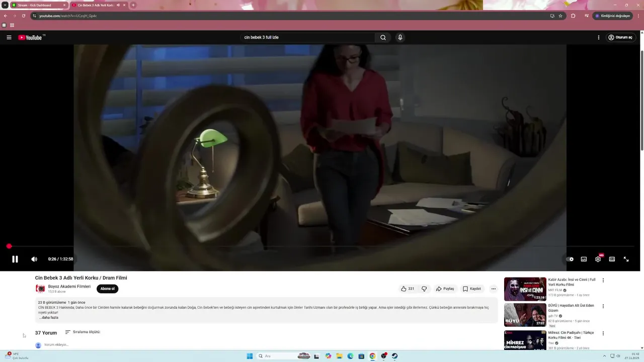644x362 pixels.
Task: Open Mihrez: Cin Padişahı video thumbnail
Action: (x=525, y=340)
